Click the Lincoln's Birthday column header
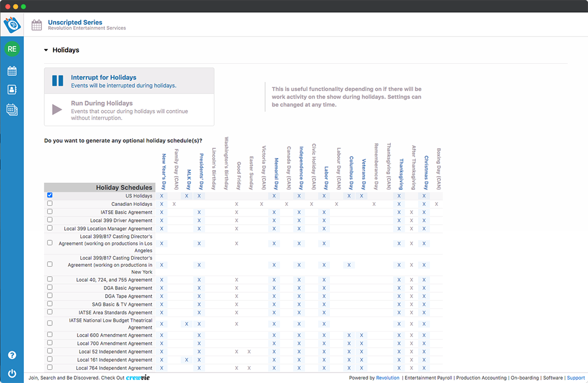The height and width of the screenshot is (383, 588). (214, 169)
